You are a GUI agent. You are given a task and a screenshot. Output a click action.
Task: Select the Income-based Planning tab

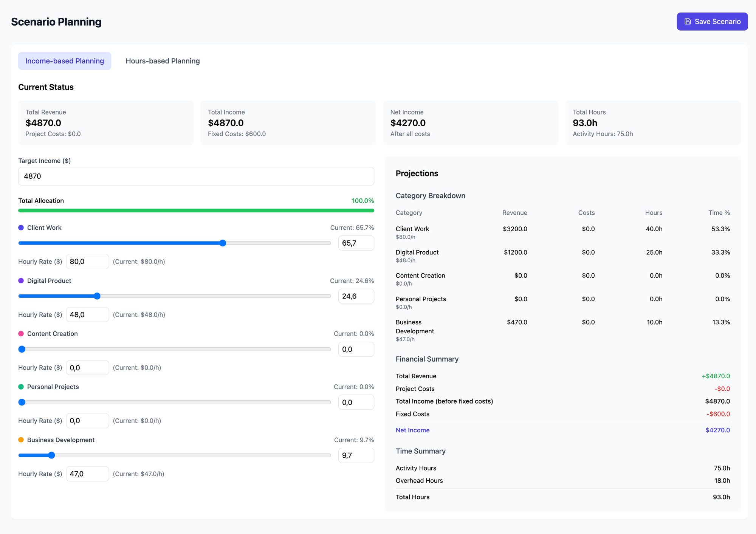click(x=65, y=61)
